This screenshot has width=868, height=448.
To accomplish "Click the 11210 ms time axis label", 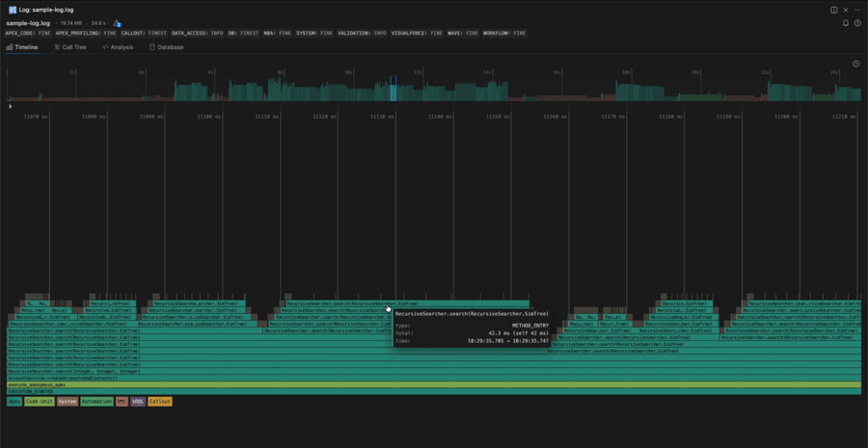I will [x=844, y=117].
